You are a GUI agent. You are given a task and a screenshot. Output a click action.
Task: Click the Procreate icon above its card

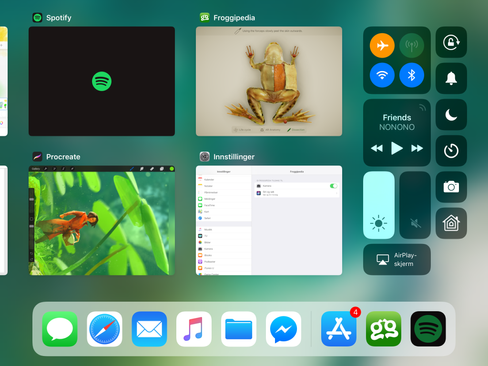point(37,156)
